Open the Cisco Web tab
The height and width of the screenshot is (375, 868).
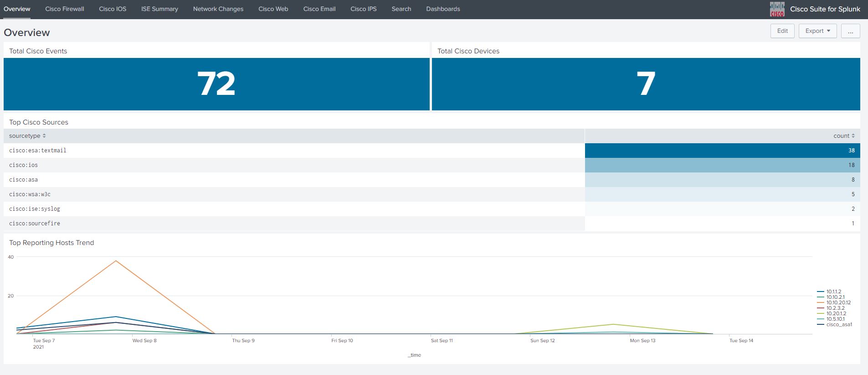273,9
